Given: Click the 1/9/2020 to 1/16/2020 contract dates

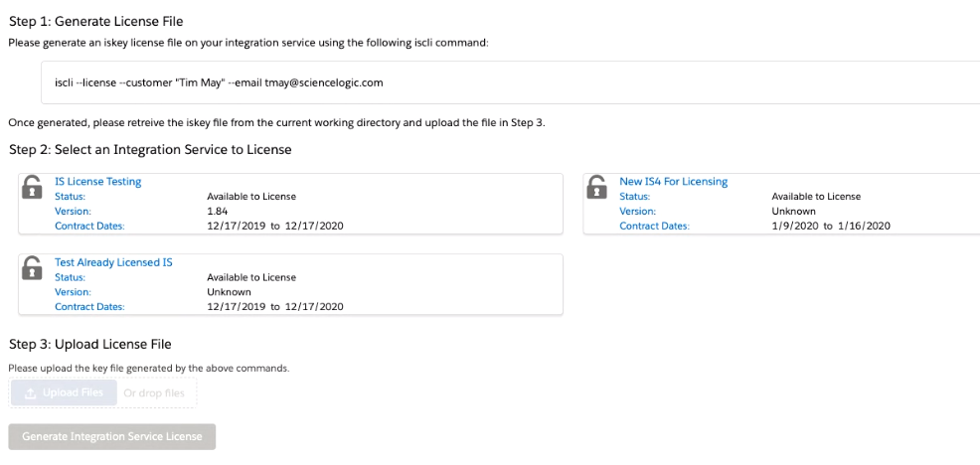Looking at the screenshot, I should pyautogui.click(x=831, y=226).
